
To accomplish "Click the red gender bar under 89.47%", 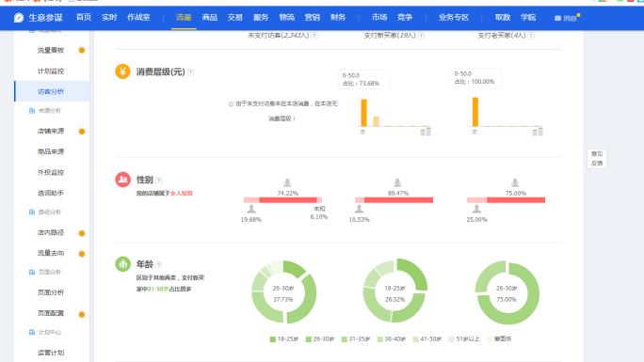I will click(x=398, y=200).
